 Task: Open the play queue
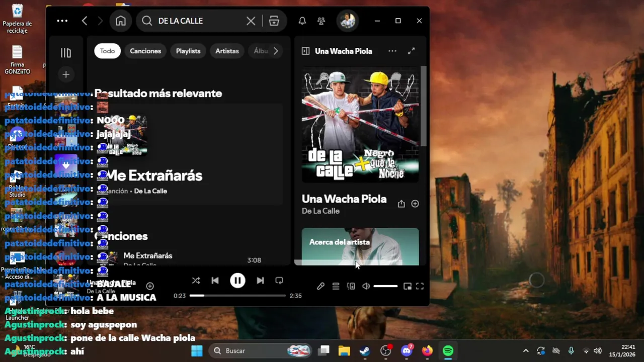pyautogui.click(x=336, y=286)
